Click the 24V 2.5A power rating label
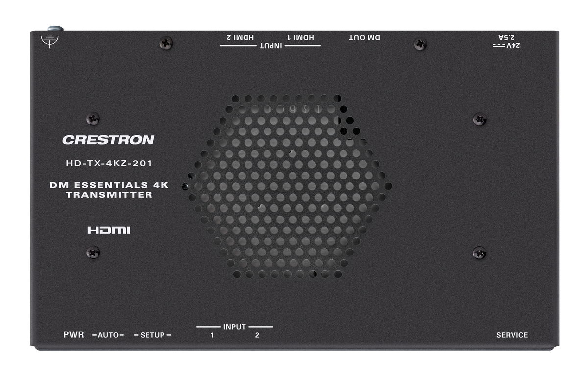 point(506,41)
